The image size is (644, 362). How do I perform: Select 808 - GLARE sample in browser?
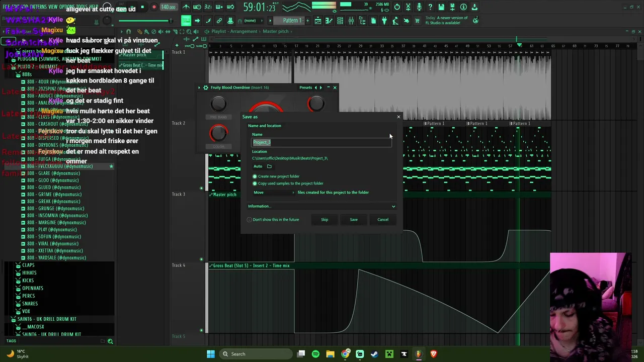pyautogui.click(x=53, y=173)
